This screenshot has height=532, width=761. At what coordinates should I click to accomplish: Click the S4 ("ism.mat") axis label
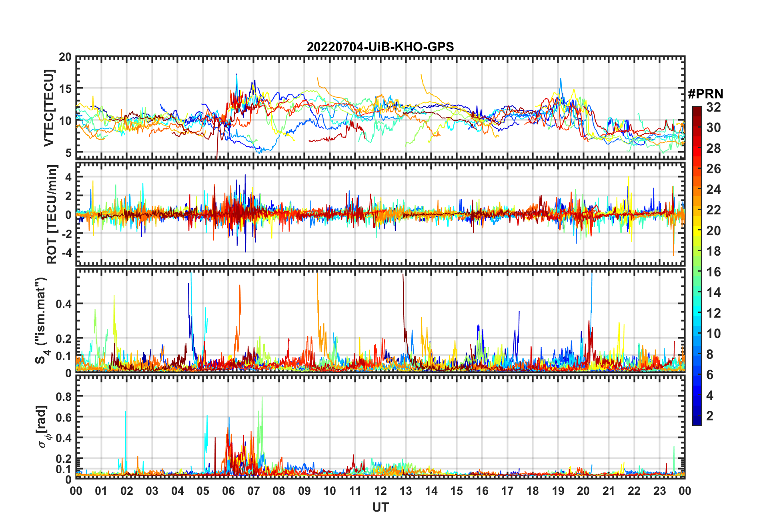point(42,320)
